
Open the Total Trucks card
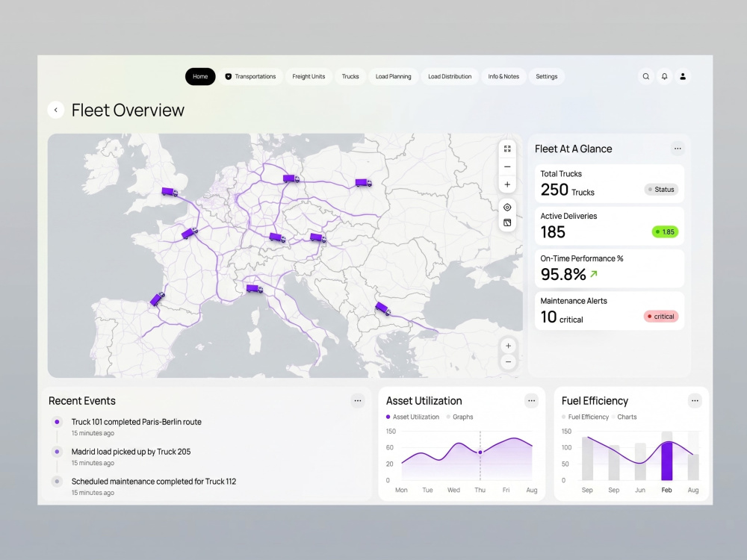tap(610, 184)
